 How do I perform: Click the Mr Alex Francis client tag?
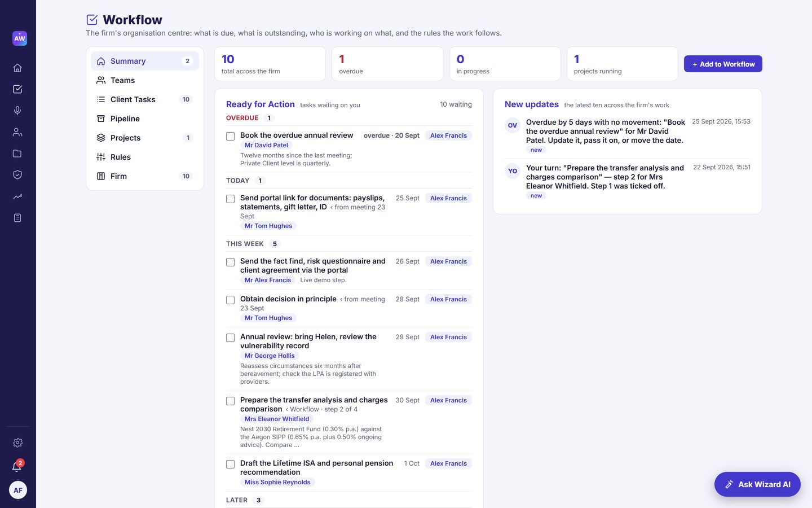[x=268, y=280]
